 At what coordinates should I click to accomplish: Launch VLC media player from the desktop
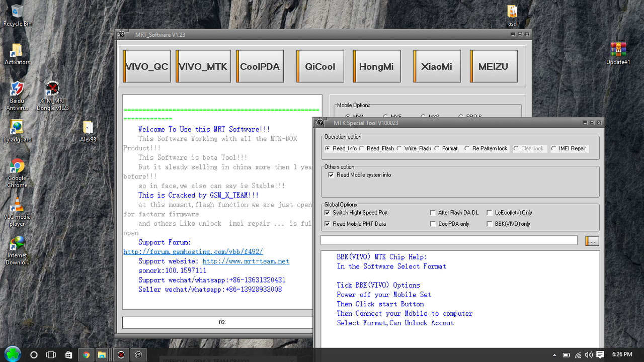pos(17,212)
